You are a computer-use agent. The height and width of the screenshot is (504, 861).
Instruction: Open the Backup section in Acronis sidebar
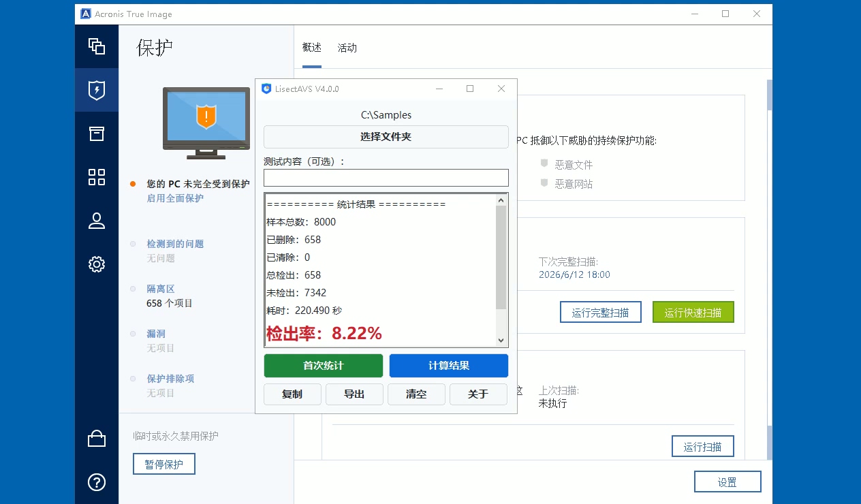97,46
